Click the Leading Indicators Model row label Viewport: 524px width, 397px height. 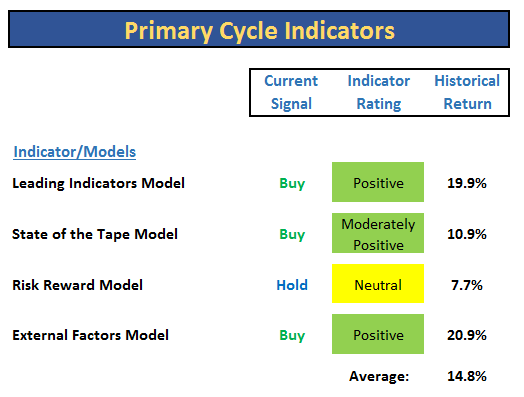click(98, 183)
